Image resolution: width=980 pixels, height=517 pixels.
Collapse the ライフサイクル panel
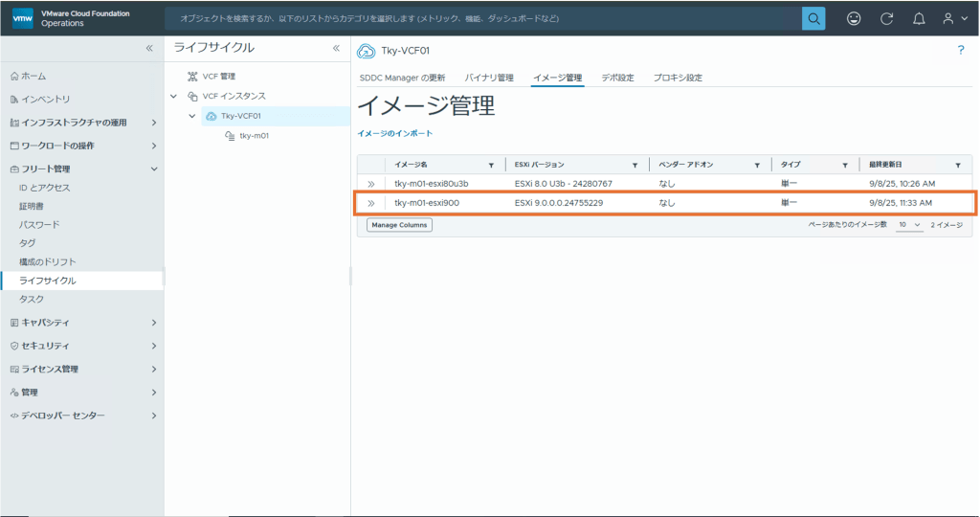point(336,48)
